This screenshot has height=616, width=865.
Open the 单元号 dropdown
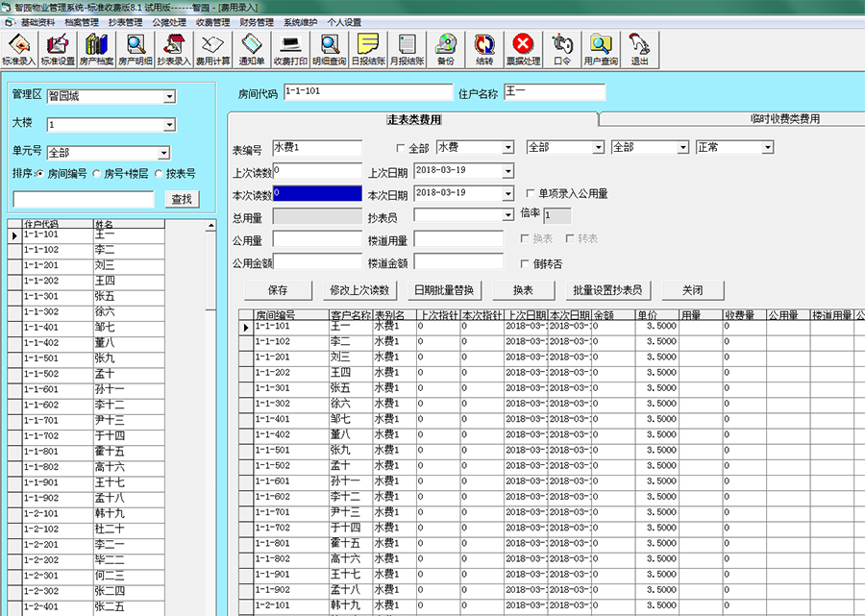click(x=163, y=153)
